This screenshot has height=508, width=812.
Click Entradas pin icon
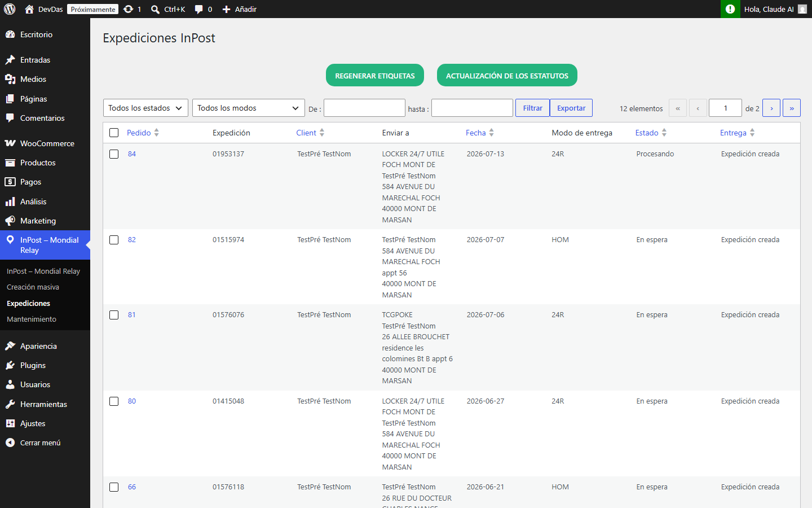click(x=10, y=60)
